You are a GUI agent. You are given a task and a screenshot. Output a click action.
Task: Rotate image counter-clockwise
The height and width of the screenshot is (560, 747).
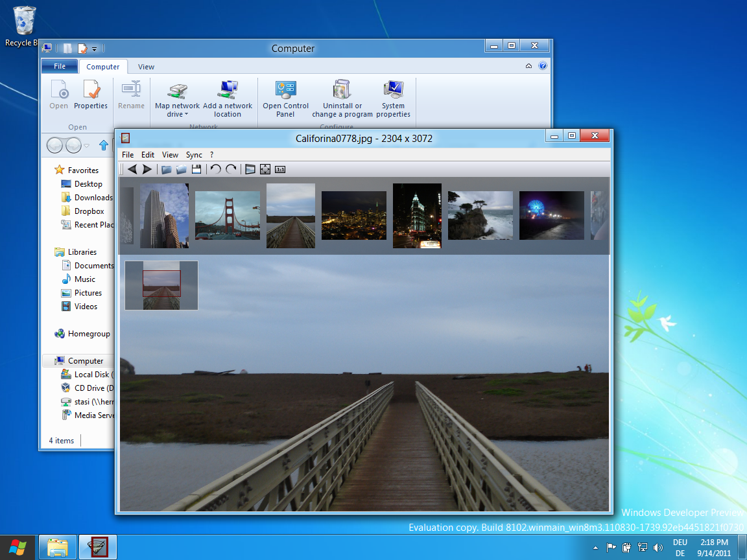(x=216, y=169)
